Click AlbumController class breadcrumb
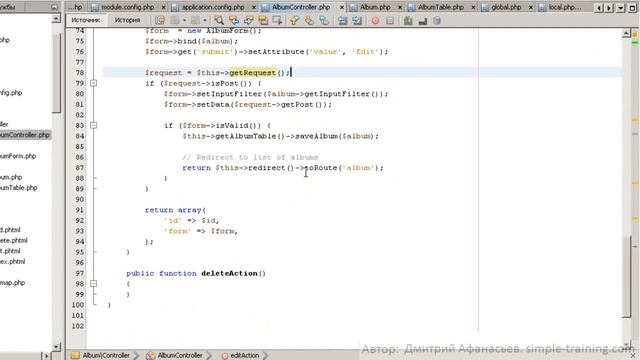 point(175,355)
